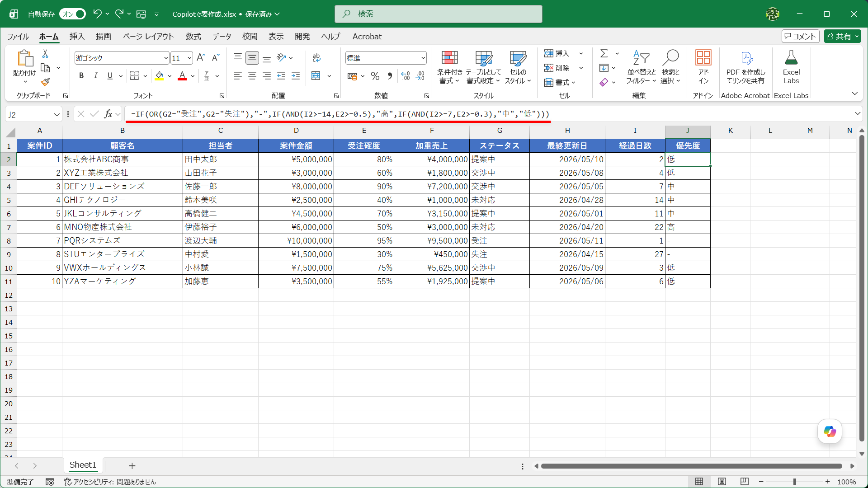
Task: Open the number format dropdown 標準
Action: [423, 58]
